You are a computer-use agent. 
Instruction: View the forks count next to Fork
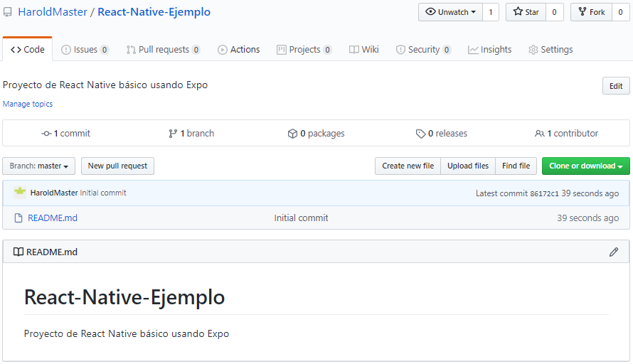point(620,12)
